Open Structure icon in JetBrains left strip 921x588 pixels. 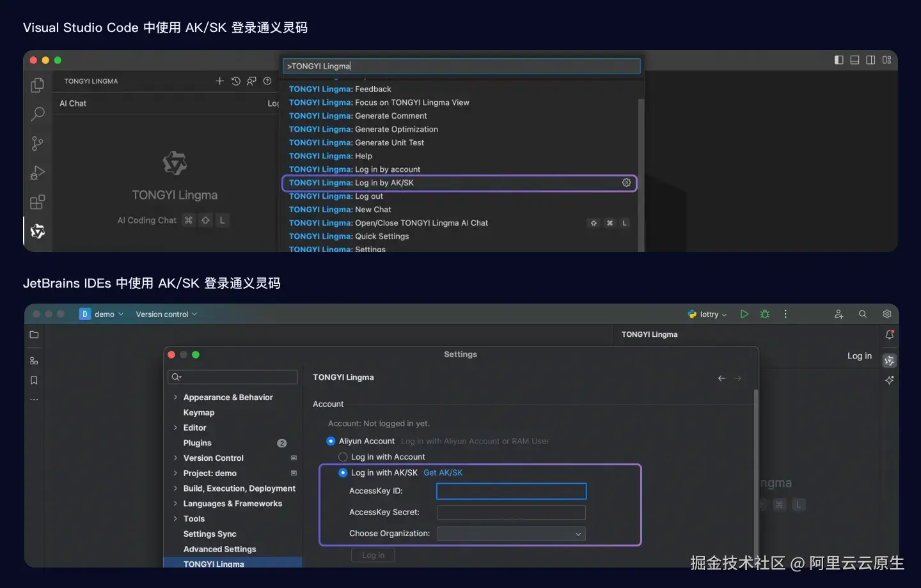click(35, 361)
